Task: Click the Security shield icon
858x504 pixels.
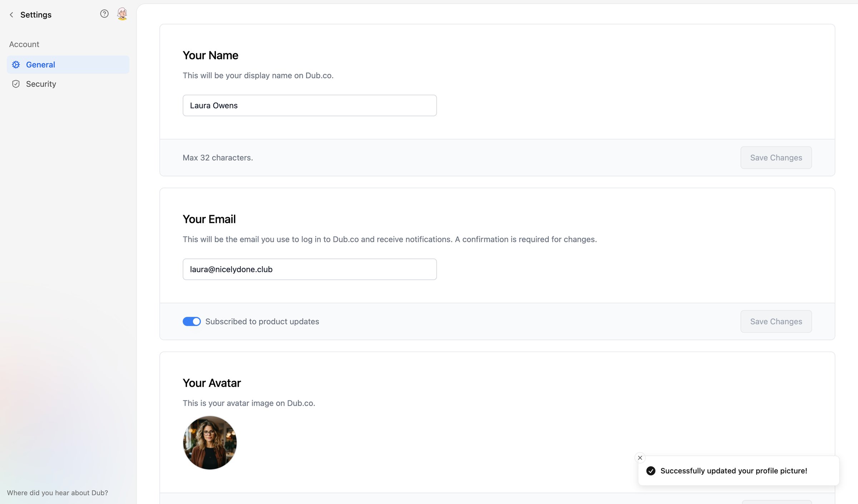Action: [16, 84]
